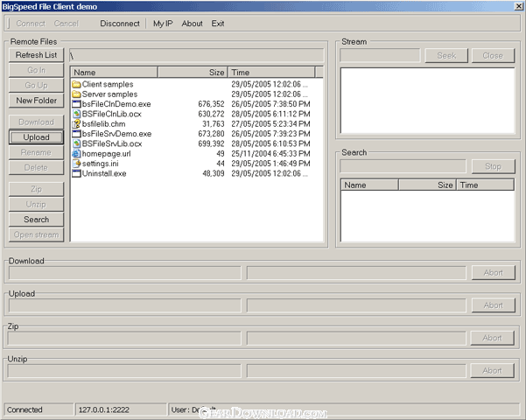This screenshot has width=526, height=420.
Task: Click the Upload progress bar on left
Action: [125, 305]
